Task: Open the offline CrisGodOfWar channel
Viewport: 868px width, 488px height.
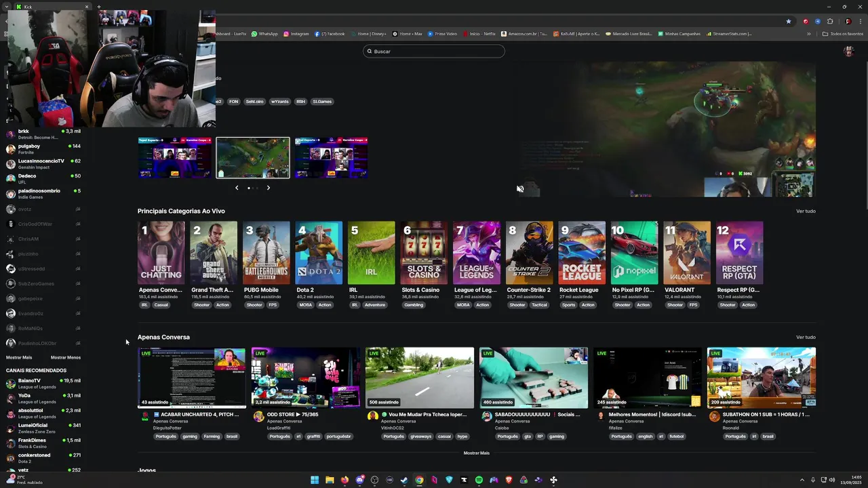Action: pyautogui.click(x=43, y=224)
